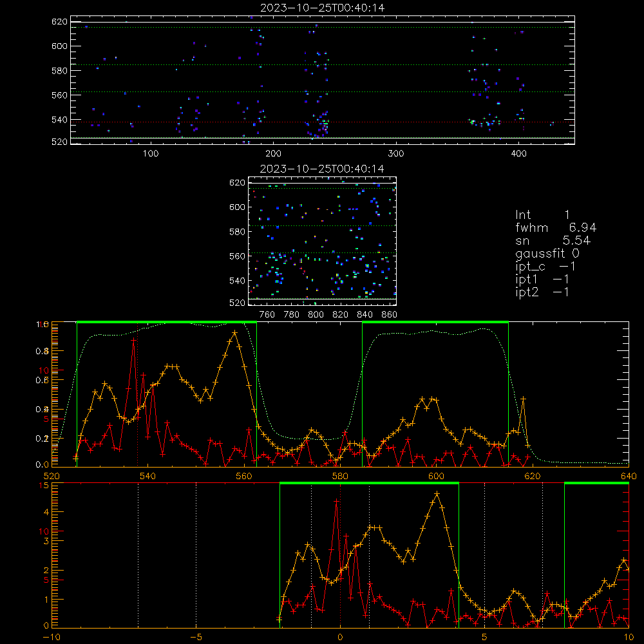Click the orange 4 y-axis label on the offset plot
The height and width of the screenshot is (644, 644).
[x=46, y=512]
